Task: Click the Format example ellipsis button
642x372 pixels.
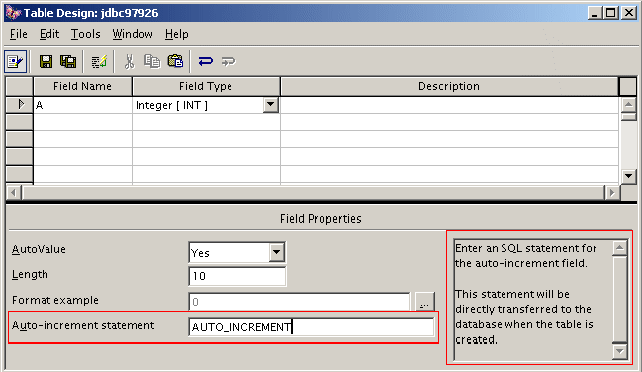Action: [425, 302]
